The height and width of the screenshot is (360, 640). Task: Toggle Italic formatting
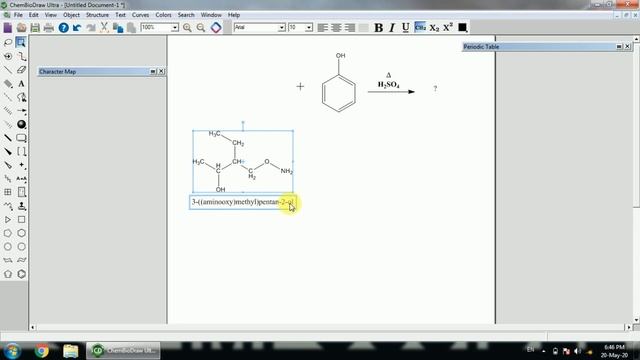coord(392,27)
